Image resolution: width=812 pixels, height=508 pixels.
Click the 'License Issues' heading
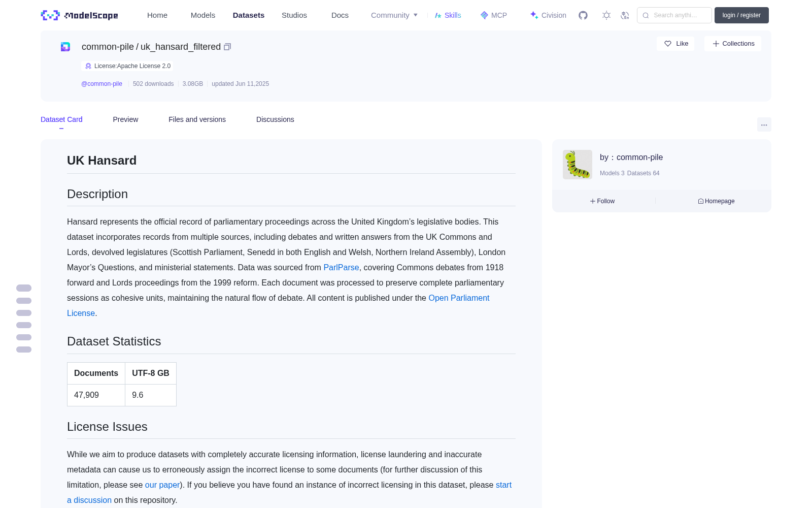(107, 427)
